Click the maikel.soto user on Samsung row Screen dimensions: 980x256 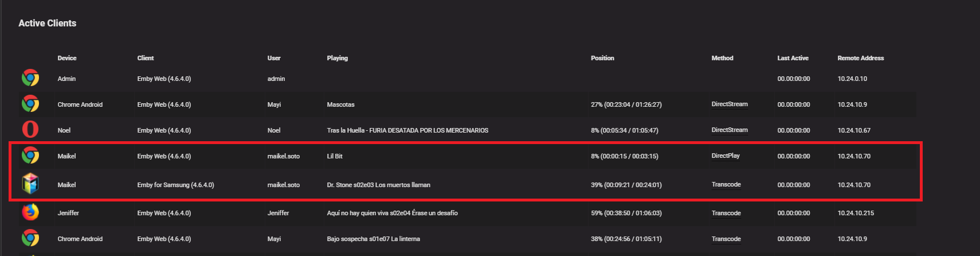(x=283, y=185)
